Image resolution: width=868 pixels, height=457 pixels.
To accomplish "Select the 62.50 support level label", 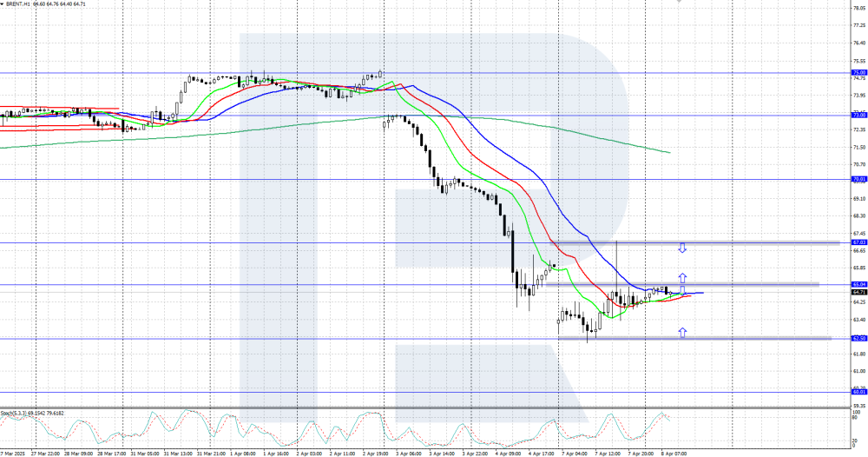I will 859,339.
